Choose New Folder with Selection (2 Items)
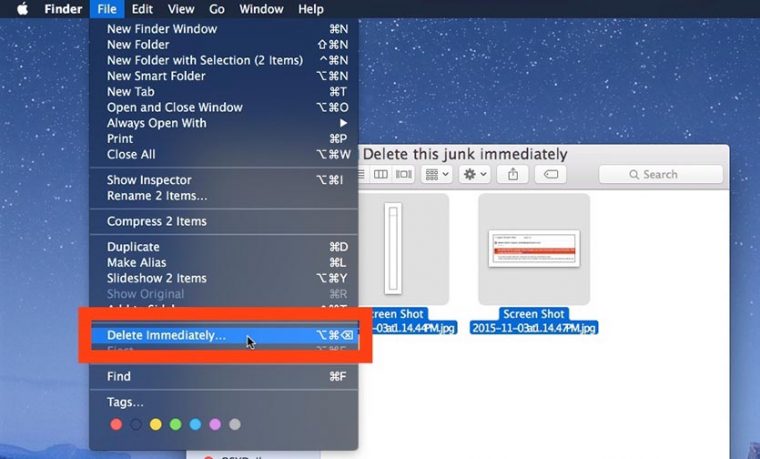The height and width of the screenshot is (459, 760). (224, 60)
